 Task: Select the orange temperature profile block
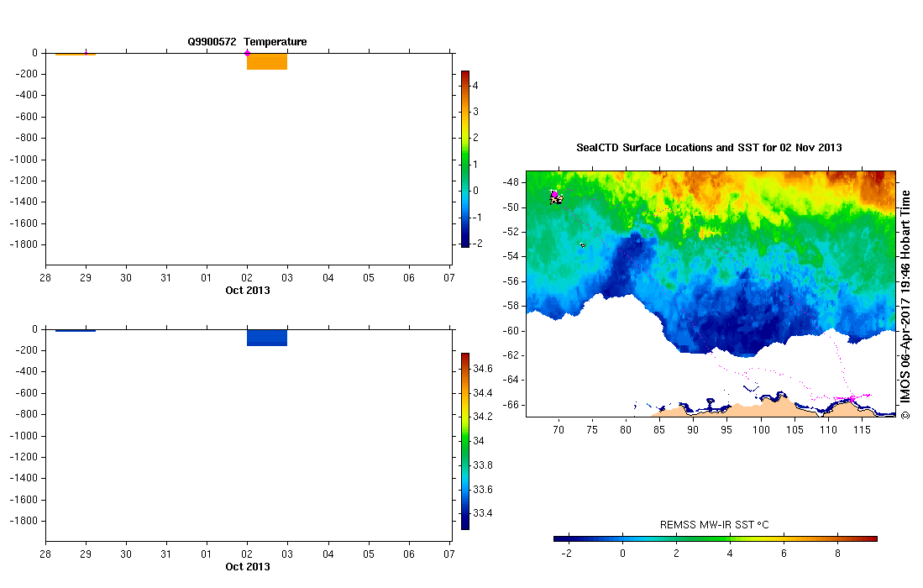click(267, 61)
